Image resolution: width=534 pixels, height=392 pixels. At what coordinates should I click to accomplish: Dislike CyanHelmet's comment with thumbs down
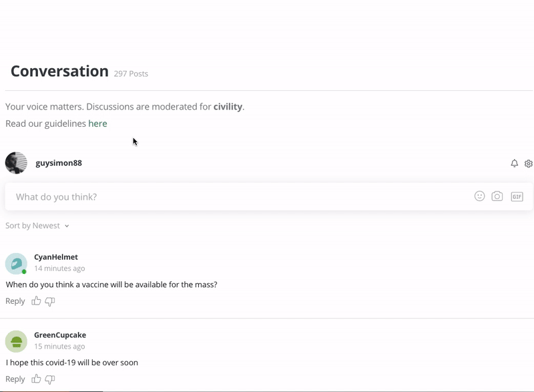tap(50, 302)
